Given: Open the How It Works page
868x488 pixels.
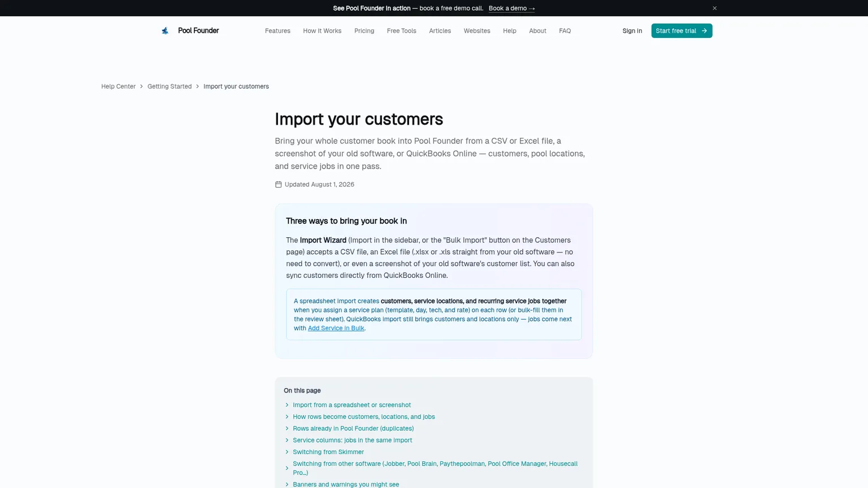Looking at the screenshot, I should pos(322,31).
